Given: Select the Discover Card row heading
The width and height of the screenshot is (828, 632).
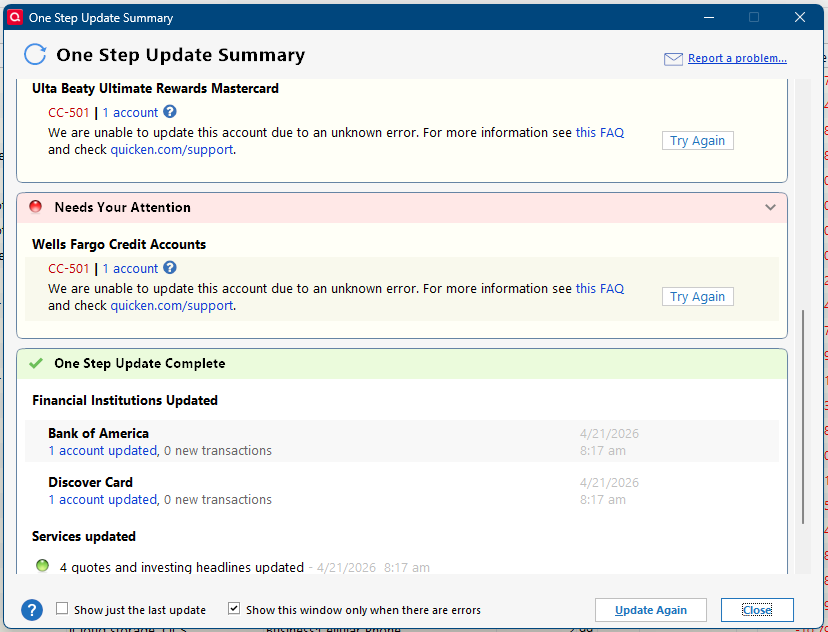Looking at the screenshot, I should [x=90, y=482].
